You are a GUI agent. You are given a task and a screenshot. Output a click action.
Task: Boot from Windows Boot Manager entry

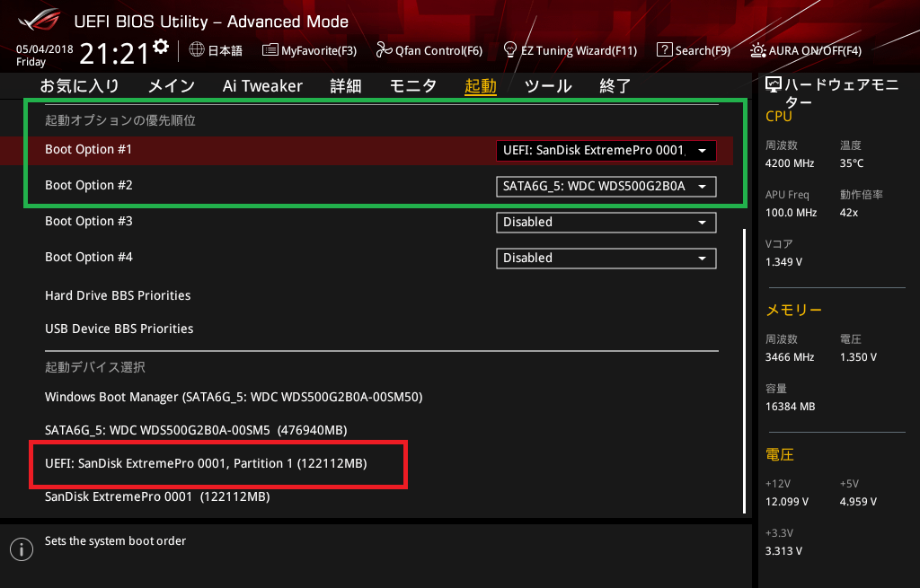(x=234, y=397)
